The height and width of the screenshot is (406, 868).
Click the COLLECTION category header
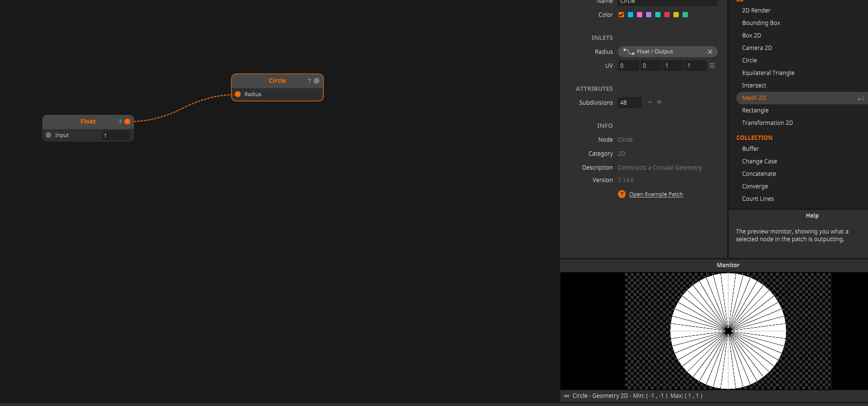point(754,138)
